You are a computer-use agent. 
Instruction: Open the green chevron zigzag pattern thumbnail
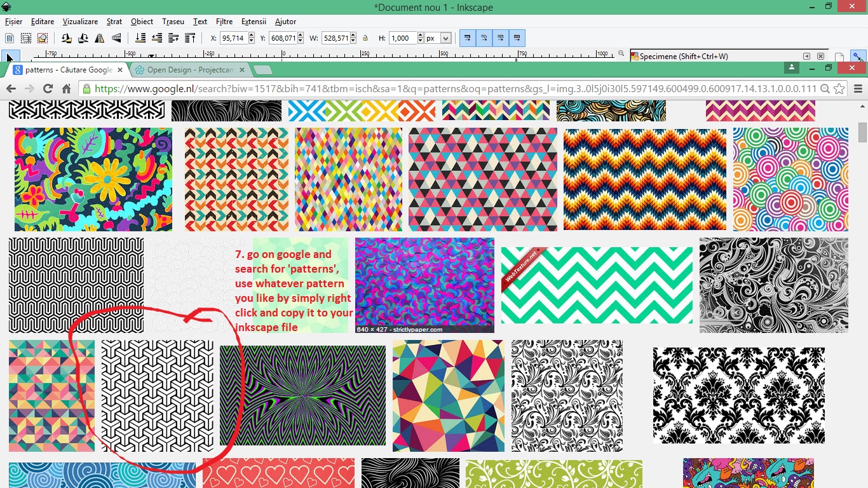click(x=597, y=285)
